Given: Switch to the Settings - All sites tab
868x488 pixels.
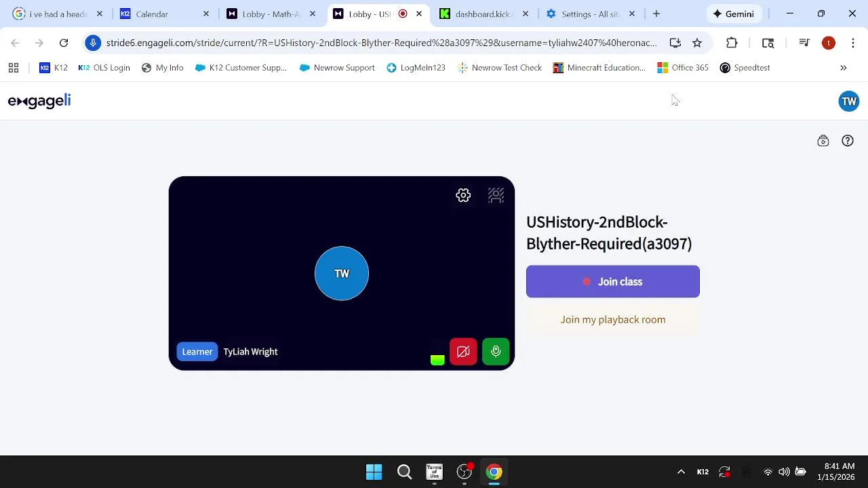Looking at the screenshot, I should (x=589, y=14).
